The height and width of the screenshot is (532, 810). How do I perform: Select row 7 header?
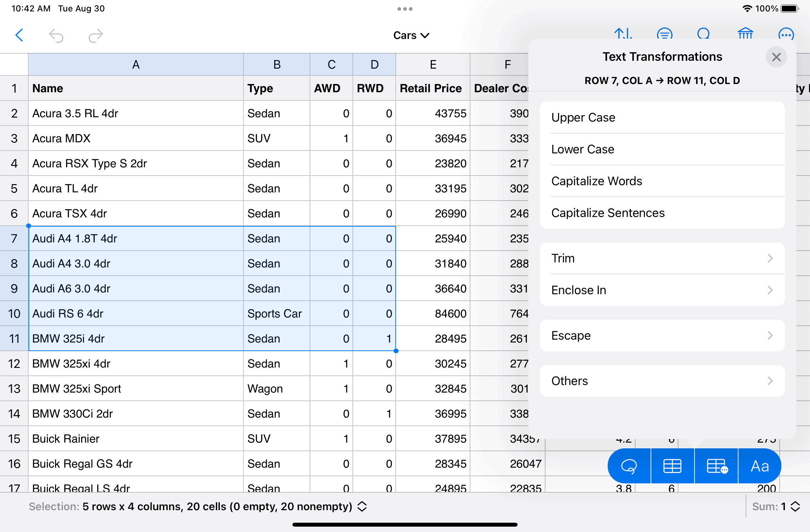click(x=14, y=238)
